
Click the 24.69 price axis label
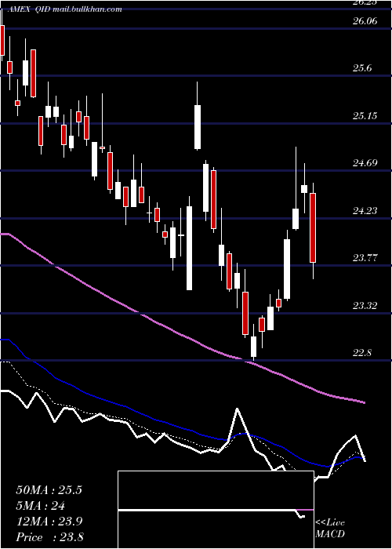coord(365,163)
